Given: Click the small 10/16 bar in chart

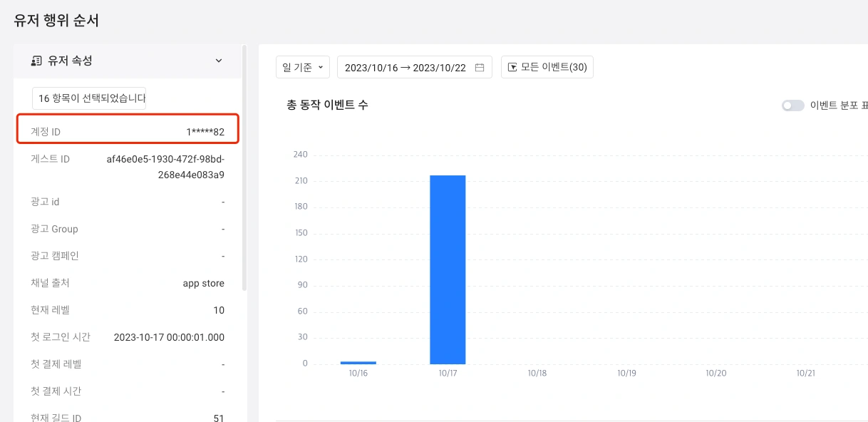Looking at the screenshot, I should coord(358,363).
